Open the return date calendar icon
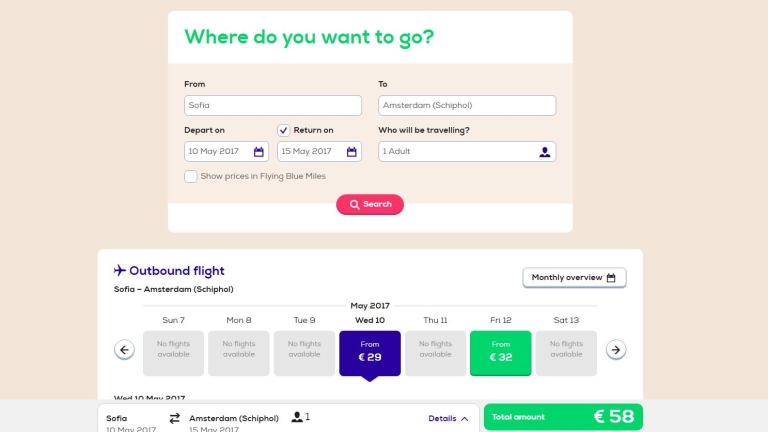This screenshot has width=768, height=432. [x=352, y=152]
